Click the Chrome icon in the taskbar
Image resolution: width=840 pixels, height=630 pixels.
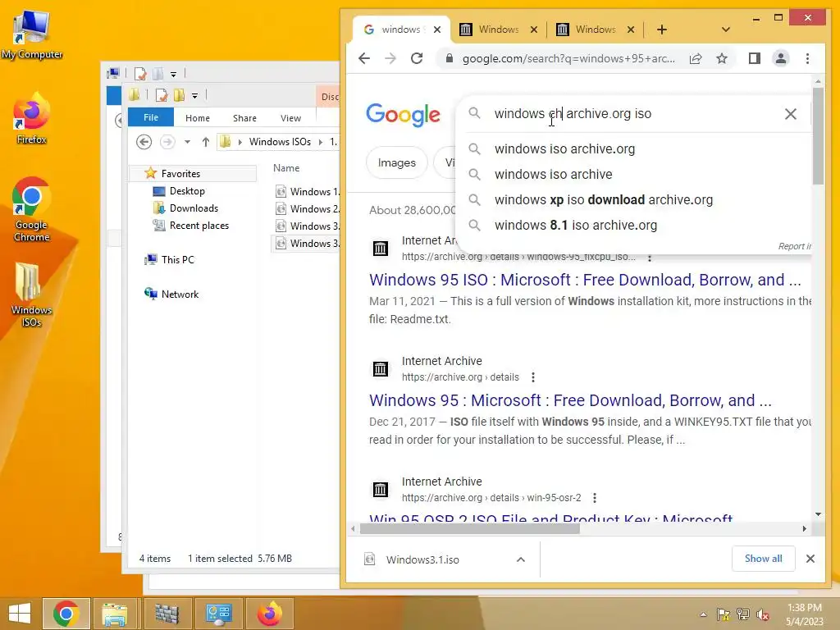click(x=66, y=614)
